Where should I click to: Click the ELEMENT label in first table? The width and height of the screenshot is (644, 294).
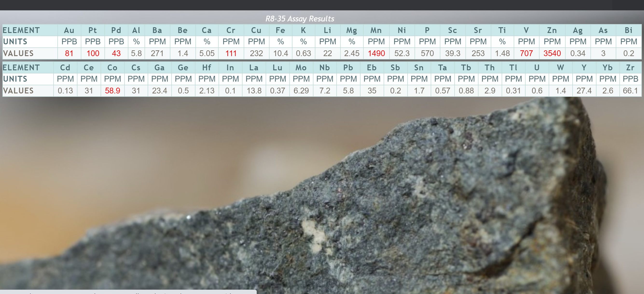[x=21, y=30]
